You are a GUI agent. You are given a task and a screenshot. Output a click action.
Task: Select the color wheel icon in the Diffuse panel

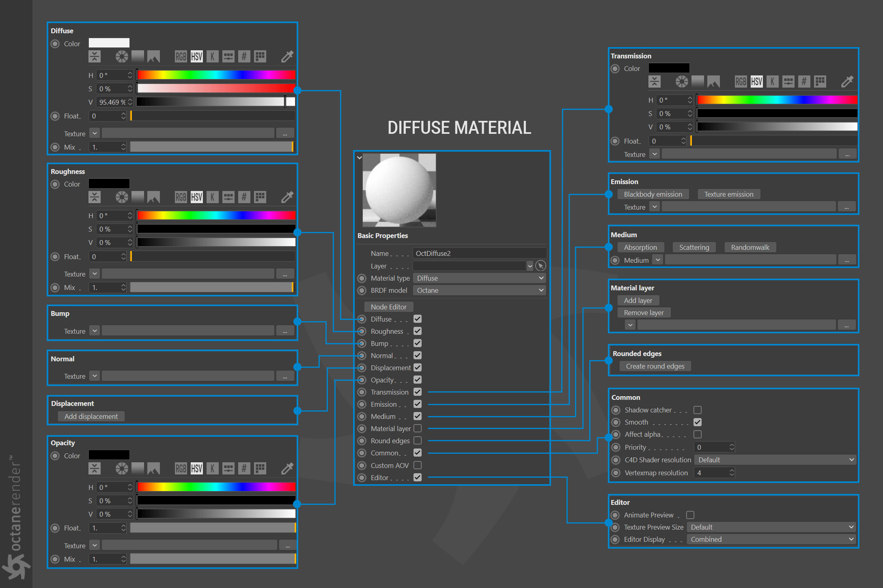[x=122, y=56]
